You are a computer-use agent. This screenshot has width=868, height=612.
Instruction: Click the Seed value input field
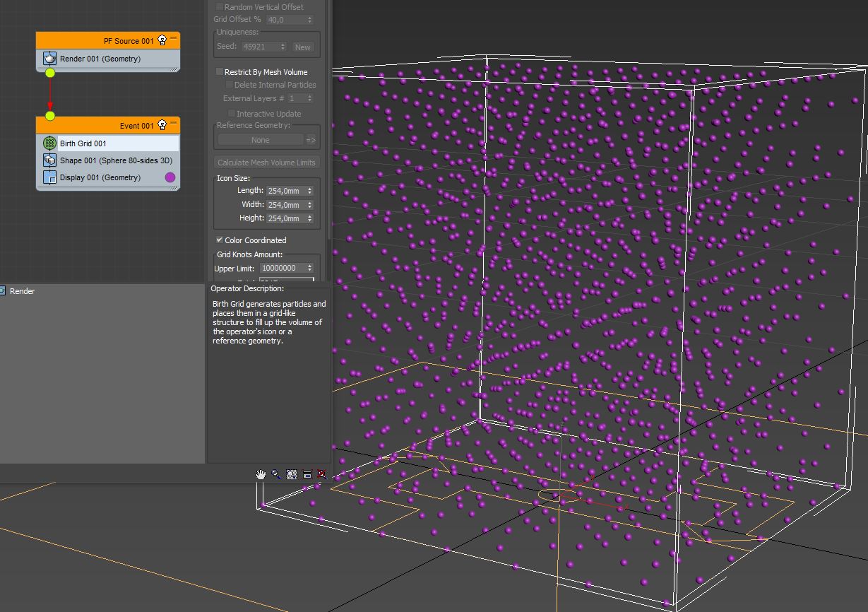[261, 46]
